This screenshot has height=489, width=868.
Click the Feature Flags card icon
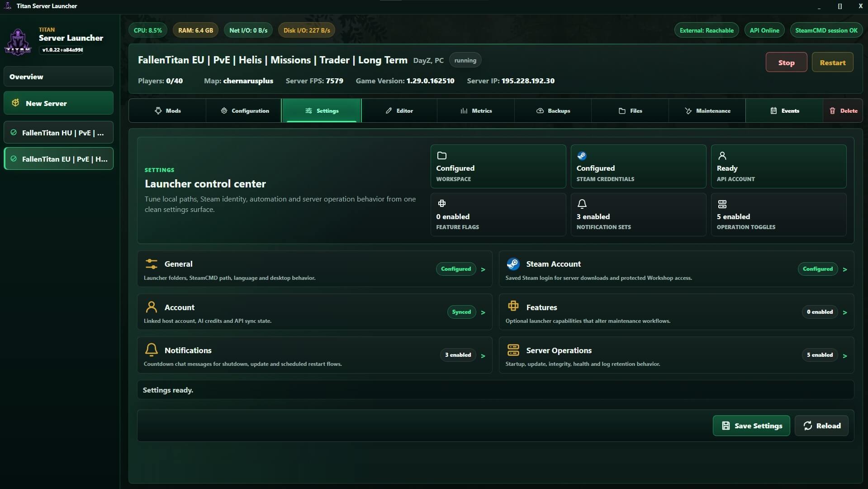coord(442,203)
